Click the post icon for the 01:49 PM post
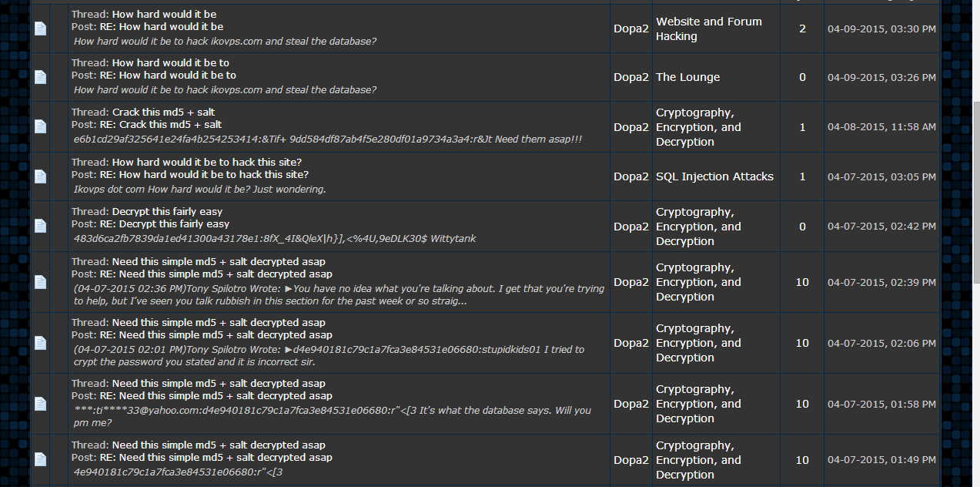 click(40, 460)
